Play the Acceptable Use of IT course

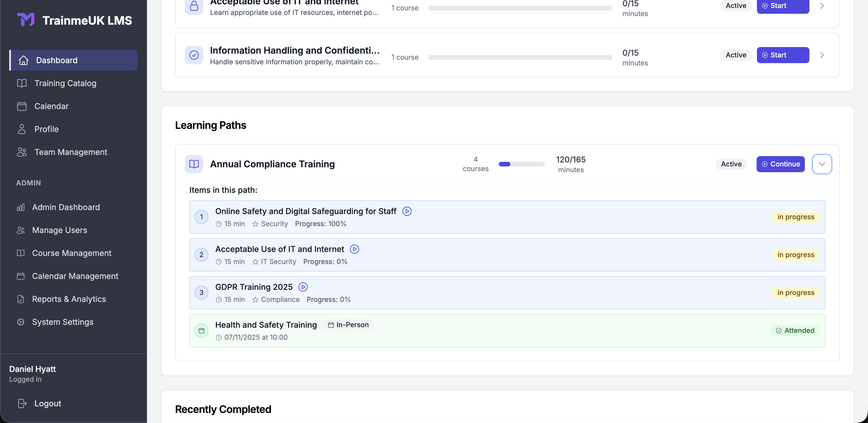point(354,249)
